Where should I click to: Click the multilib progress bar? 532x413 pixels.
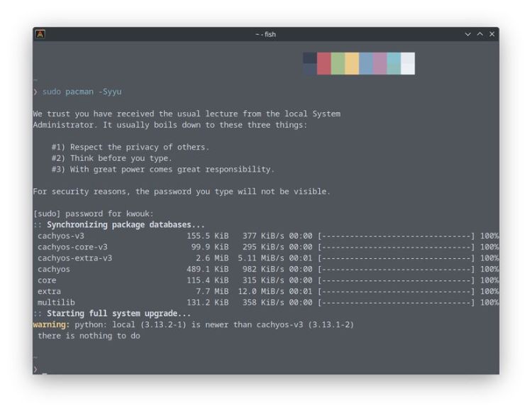tap(397, 302)
